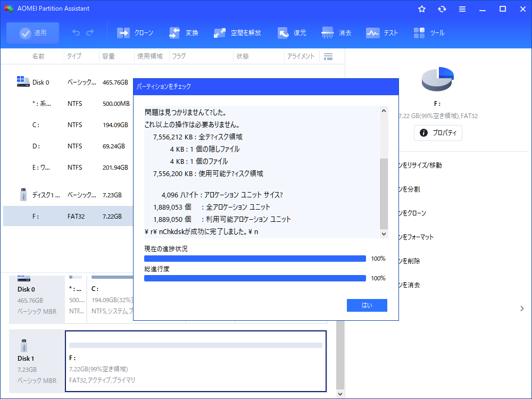532x399 pixels.
Task: Click the 現在の進捗状況 progress bar
Action: pyautogui.click(x=255, y=258)
